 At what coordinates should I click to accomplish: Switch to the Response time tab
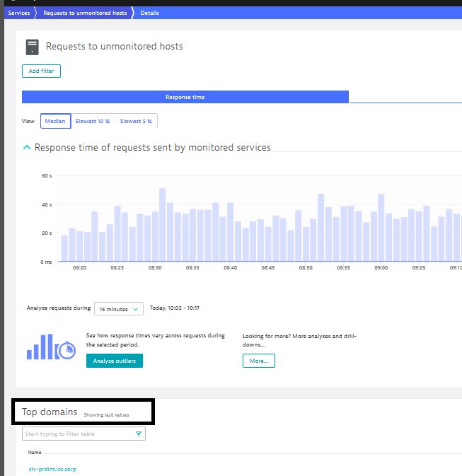pyautogui.click(x=185, y=97)
